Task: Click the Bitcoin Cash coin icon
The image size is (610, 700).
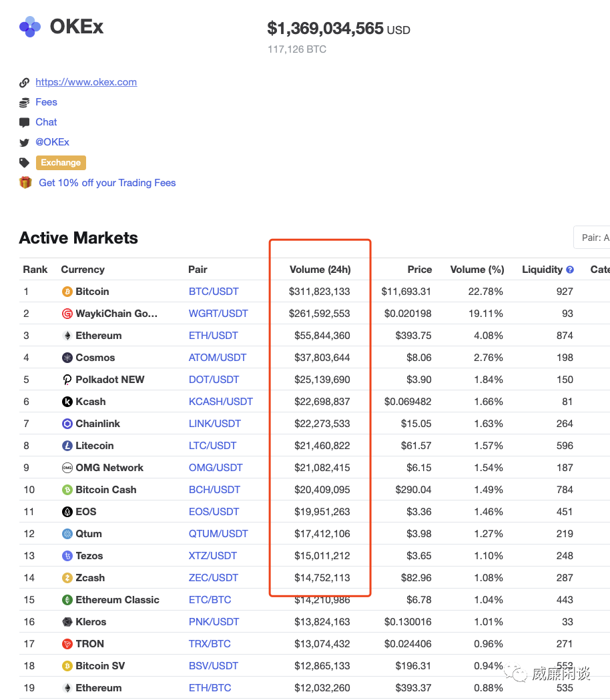Action: click(x=67, y=490)
